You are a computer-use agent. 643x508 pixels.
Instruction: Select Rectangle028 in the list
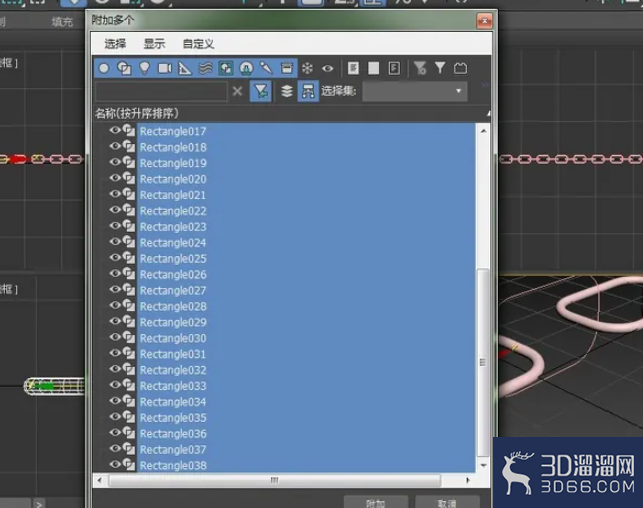pos(173,307)
